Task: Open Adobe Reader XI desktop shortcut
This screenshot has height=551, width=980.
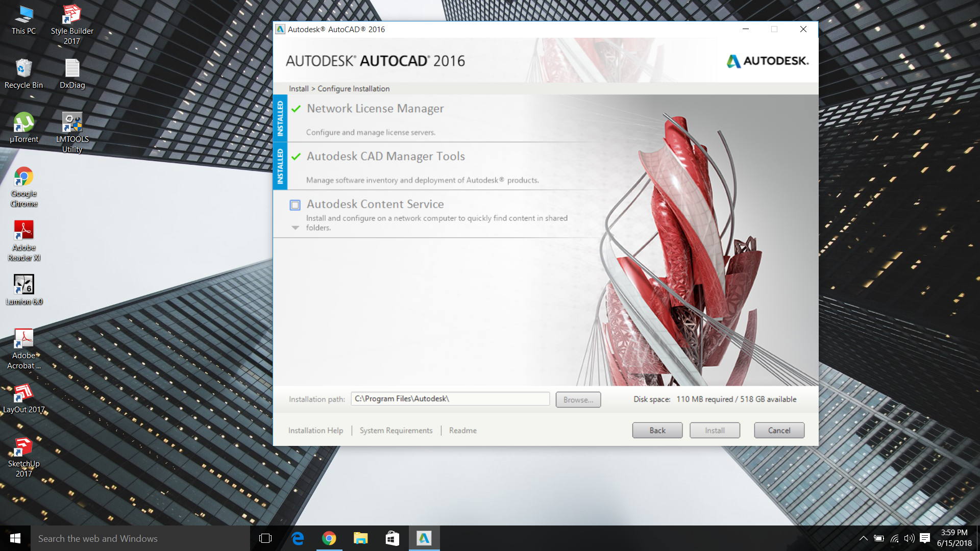Action: coord(23,241)
